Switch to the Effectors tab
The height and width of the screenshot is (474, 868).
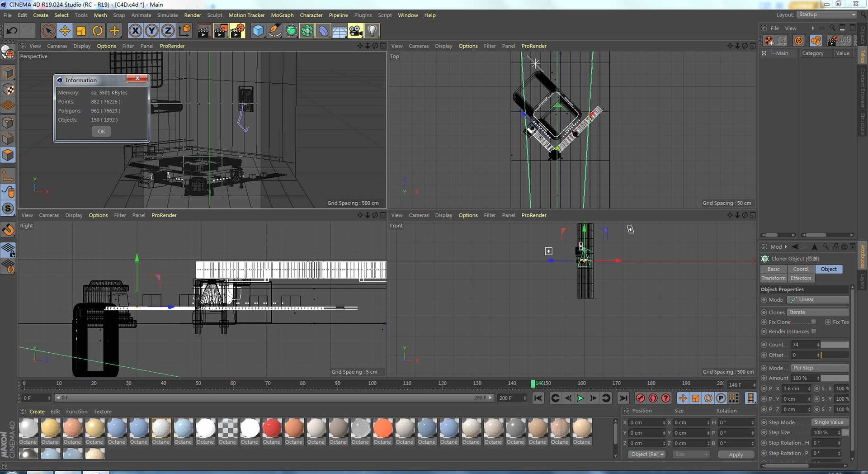coord(801,278)
